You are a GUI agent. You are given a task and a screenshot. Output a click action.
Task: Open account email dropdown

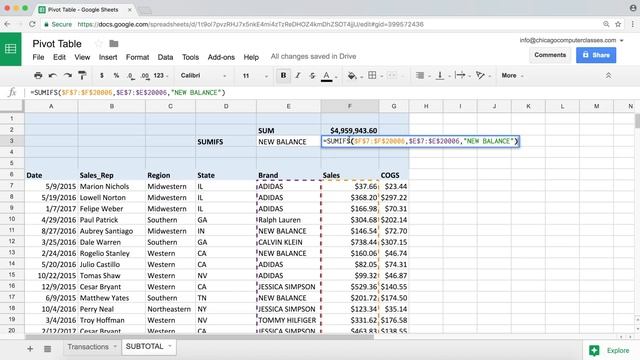coord(571,40)
